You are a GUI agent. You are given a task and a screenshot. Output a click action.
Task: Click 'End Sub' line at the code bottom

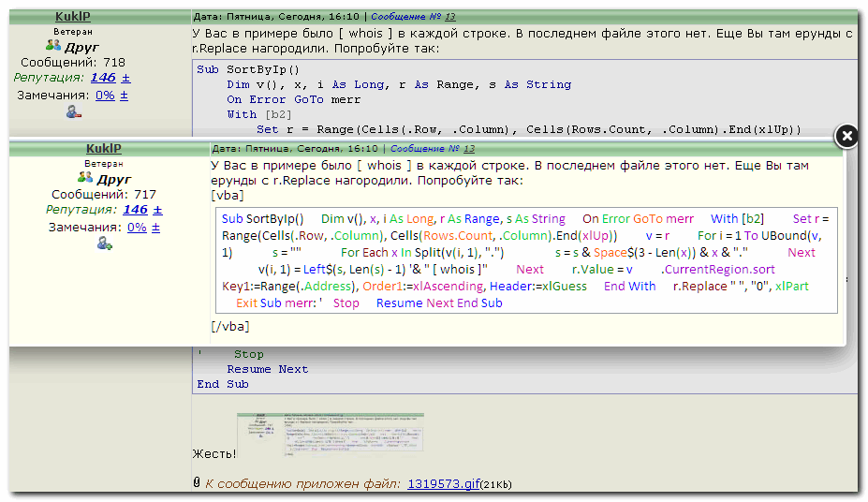pyautogui.click(x=223, y=384)
